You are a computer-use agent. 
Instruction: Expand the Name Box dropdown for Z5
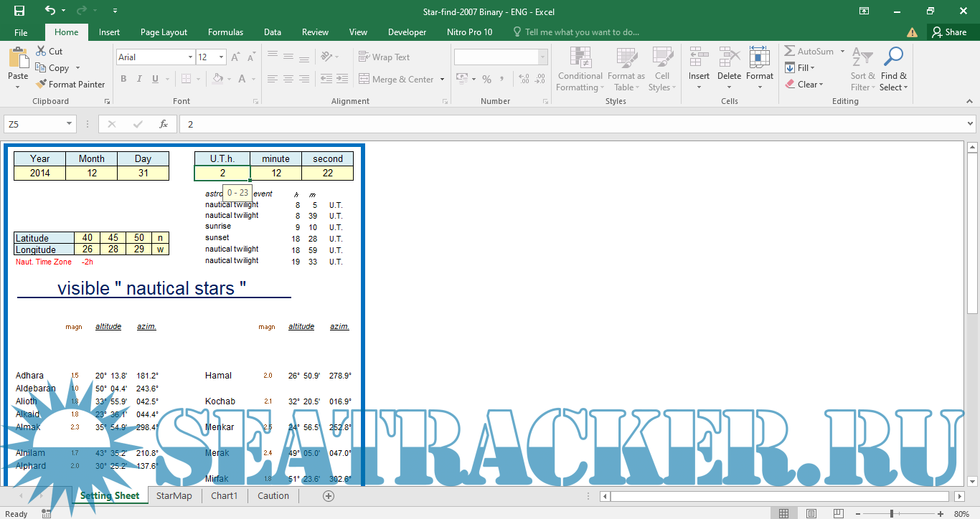70,124
